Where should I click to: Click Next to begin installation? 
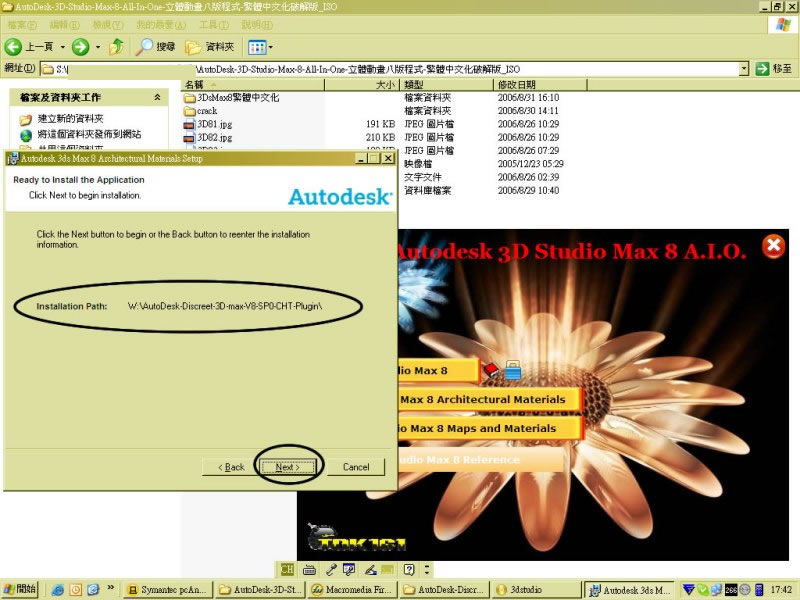(x=288, y=467)
